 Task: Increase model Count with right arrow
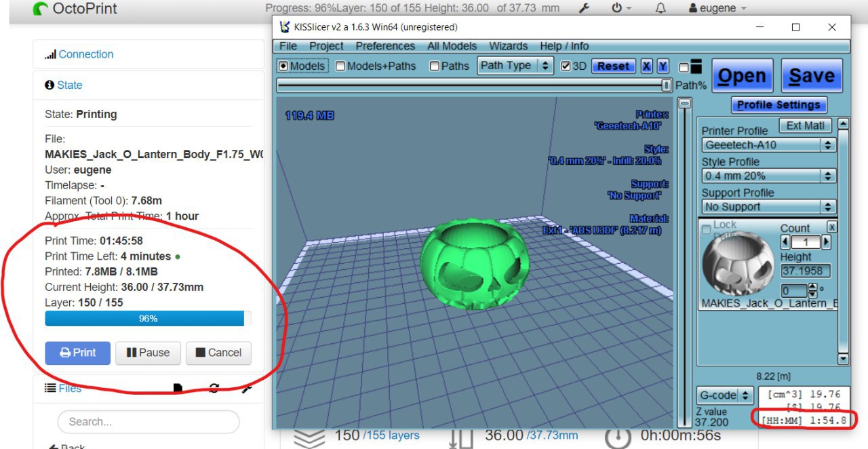[826, 243]
